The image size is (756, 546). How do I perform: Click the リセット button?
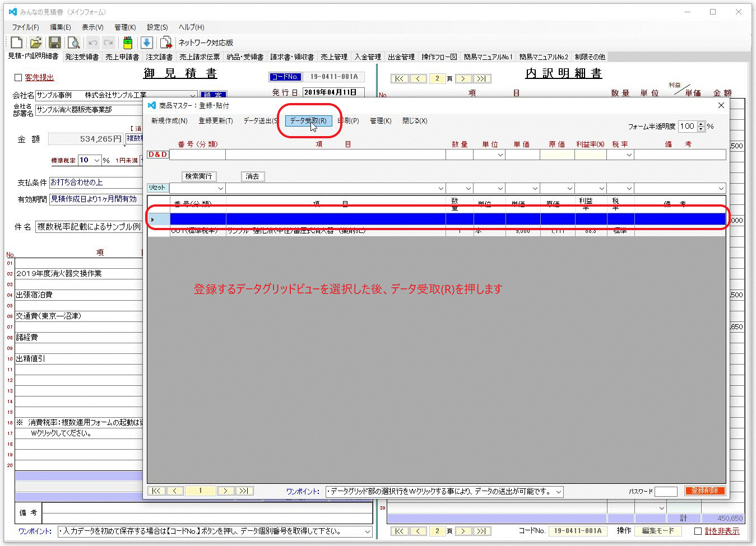pyautogui.click(x=157, y=188)
